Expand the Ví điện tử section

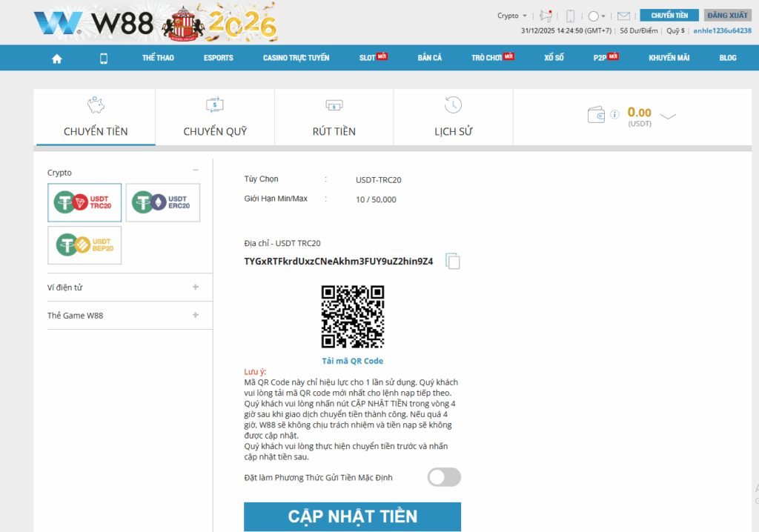tap(196, 287)
